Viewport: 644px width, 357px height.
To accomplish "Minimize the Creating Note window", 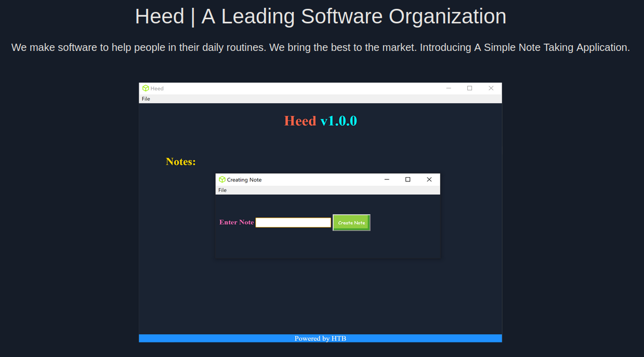I will point(387,180).
